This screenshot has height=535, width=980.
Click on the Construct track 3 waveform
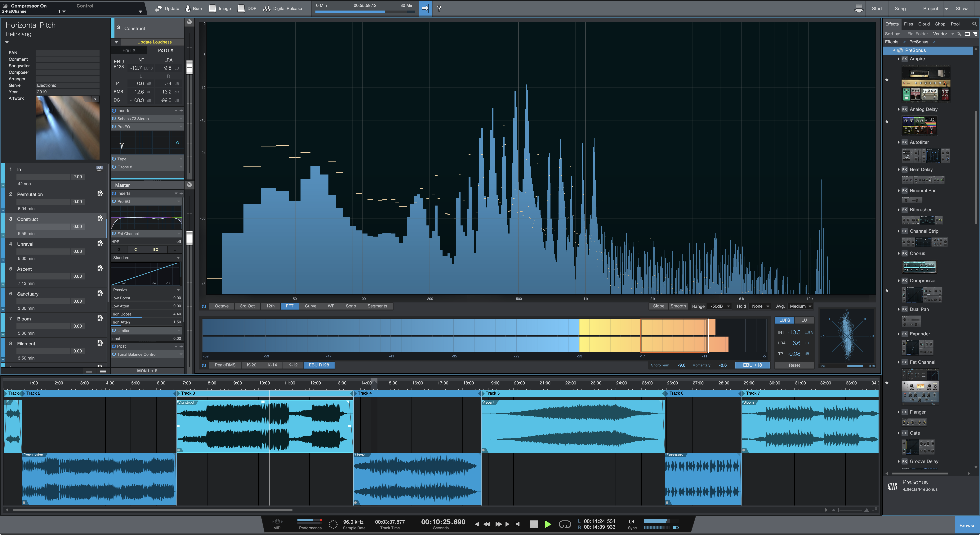[263, 425]
